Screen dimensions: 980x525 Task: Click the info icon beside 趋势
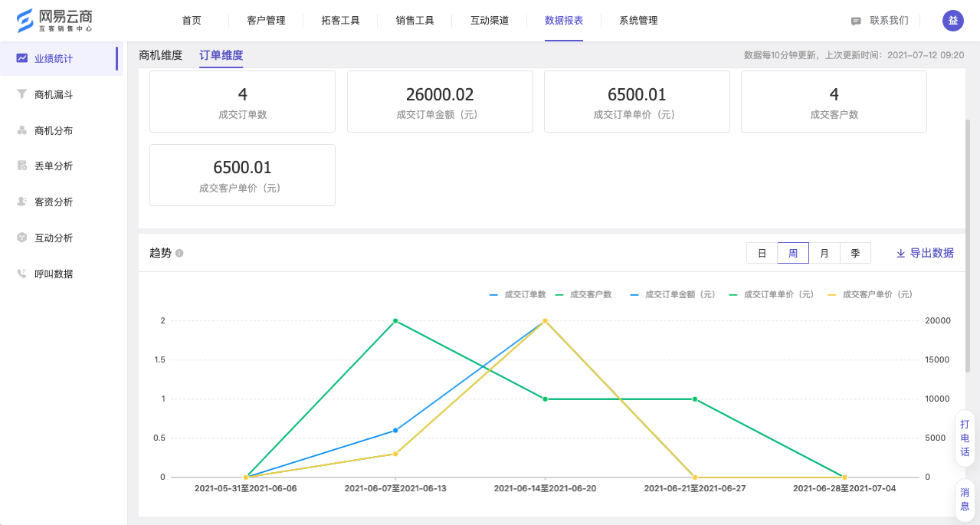(x=179, y=253)
